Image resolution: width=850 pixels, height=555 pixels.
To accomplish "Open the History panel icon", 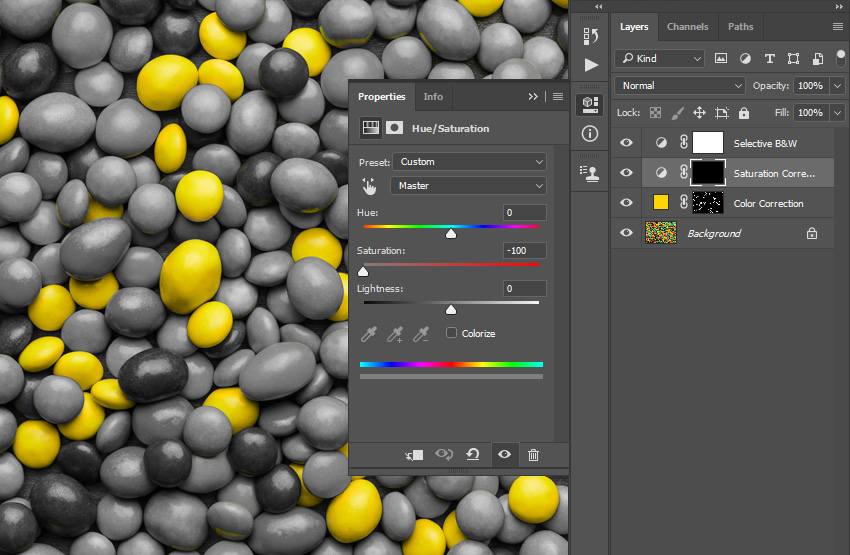I will click(590, 37).
